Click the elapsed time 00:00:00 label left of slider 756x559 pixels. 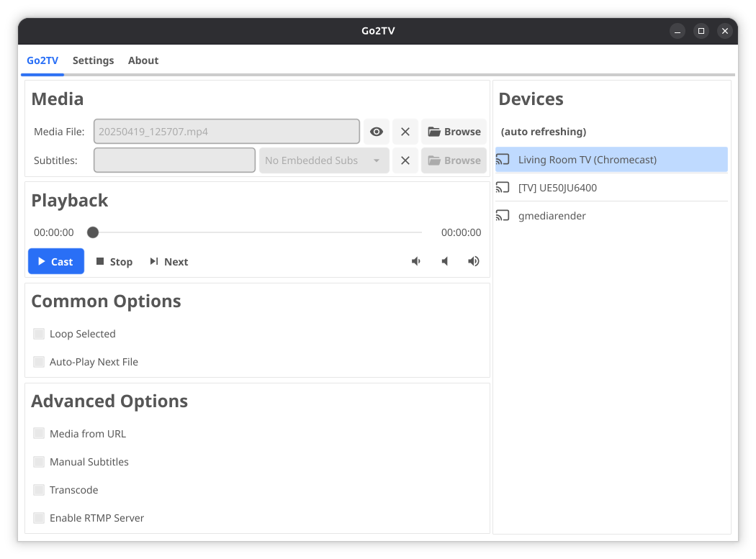(x=53, y=232)
